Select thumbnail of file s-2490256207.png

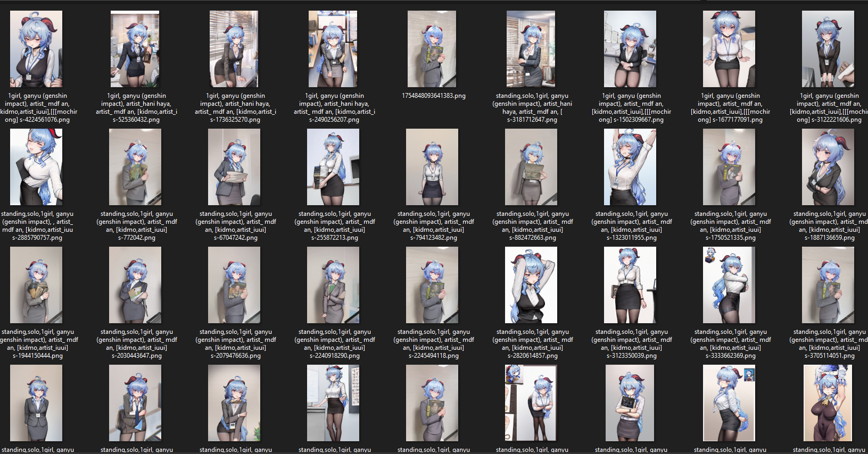(x=333, y=49)
